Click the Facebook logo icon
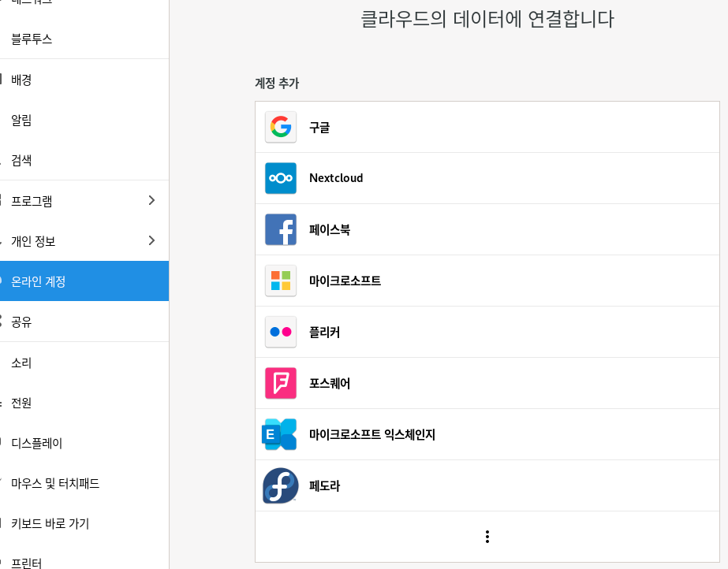The image size is (728, 569). click(281, 229)
